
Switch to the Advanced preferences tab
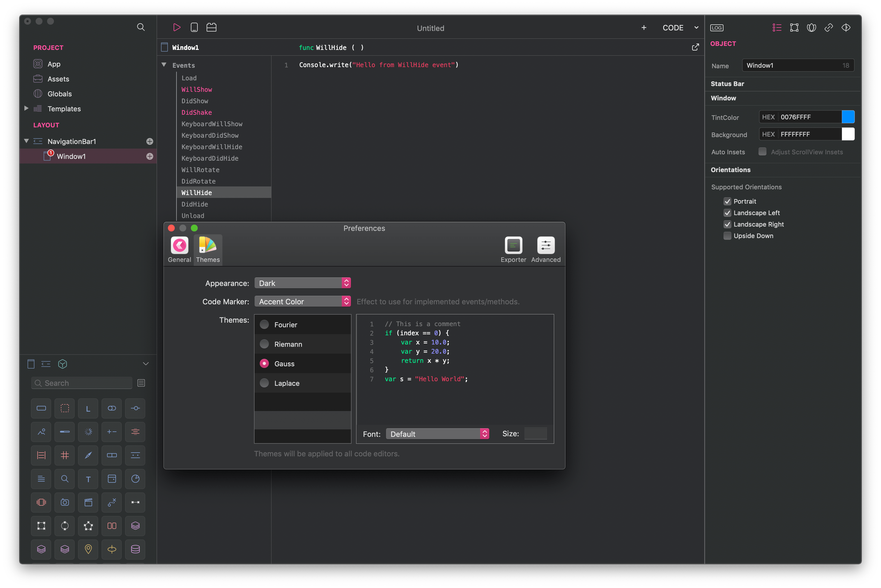[x=546, y=250]
